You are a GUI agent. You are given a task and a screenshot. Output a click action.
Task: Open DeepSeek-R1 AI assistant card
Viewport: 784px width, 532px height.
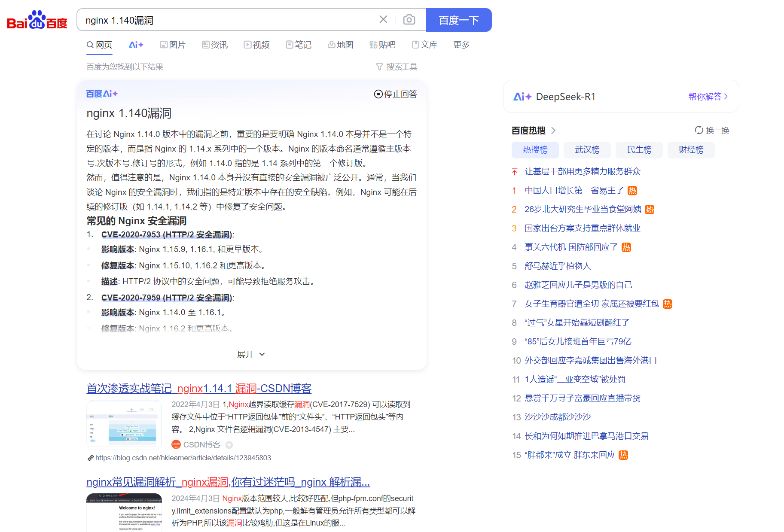(x=621, y=97)
